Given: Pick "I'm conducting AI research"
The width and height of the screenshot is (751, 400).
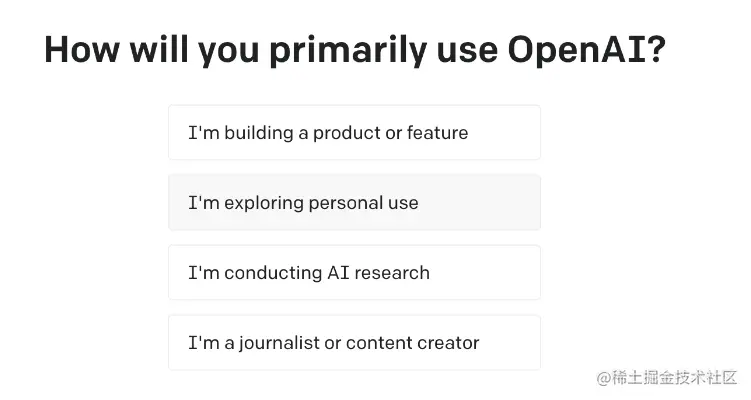Looking at the screenshot, I should pos(354,272).
